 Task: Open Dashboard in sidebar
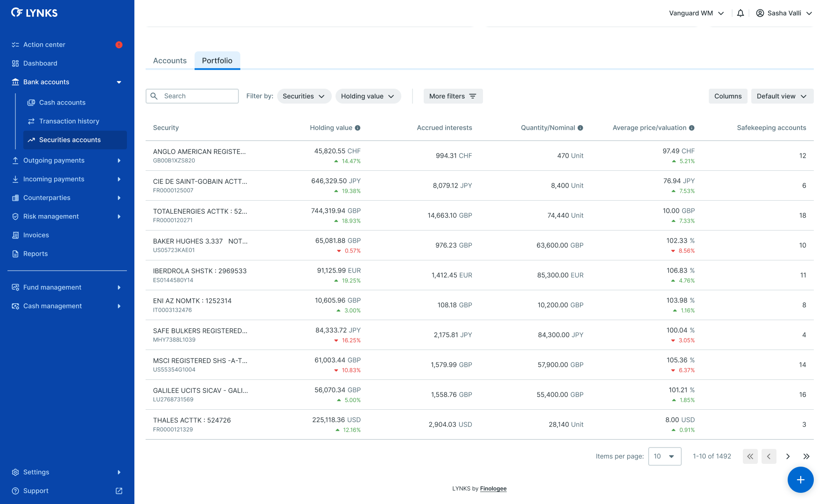click(67, 63)
